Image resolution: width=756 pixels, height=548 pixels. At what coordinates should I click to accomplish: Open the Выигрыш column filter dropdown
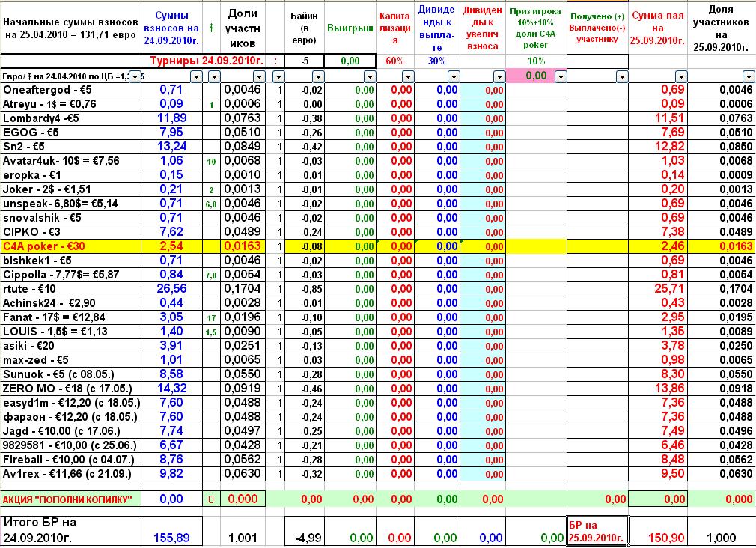pos(370,76)
